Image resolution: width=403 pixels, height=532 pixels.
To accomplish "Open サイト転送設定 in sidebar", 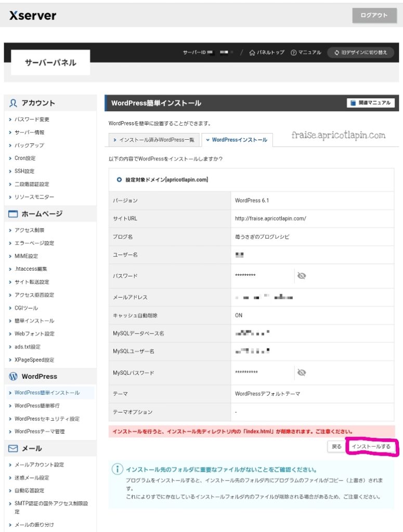I will coord(32,282).
